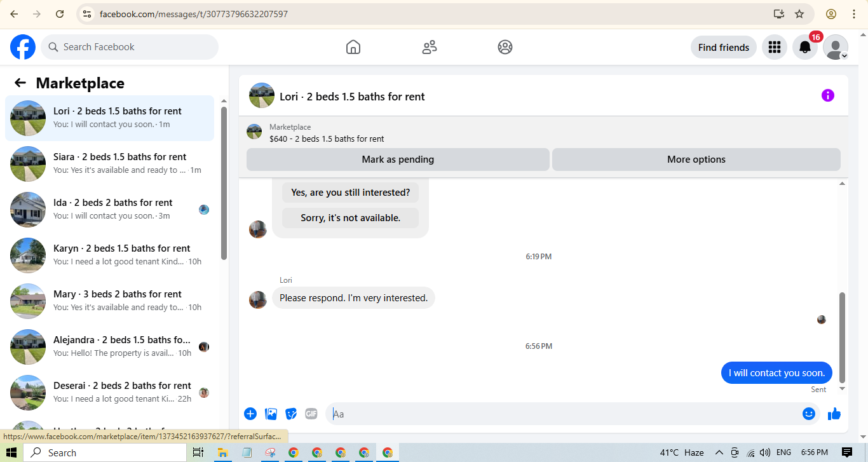Reload the page
Viewport: 868px width, 462px height.
coord(60,14)
